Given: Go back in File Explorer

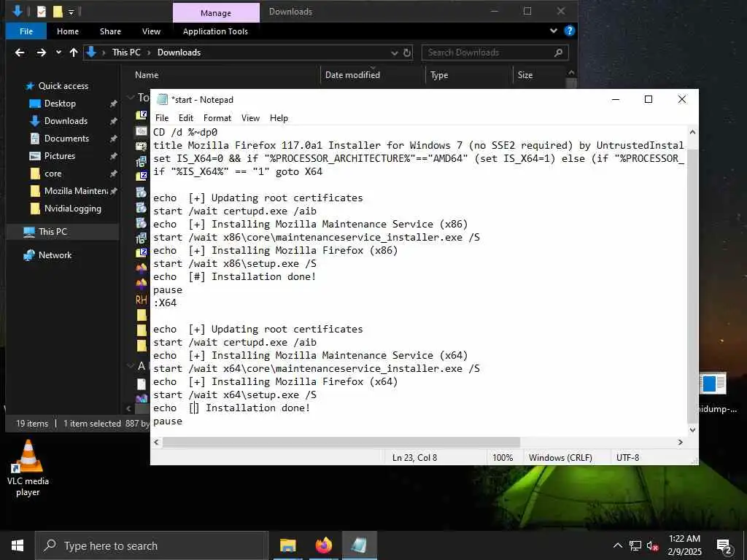Looking at the screenshot, I should point(20,52).
